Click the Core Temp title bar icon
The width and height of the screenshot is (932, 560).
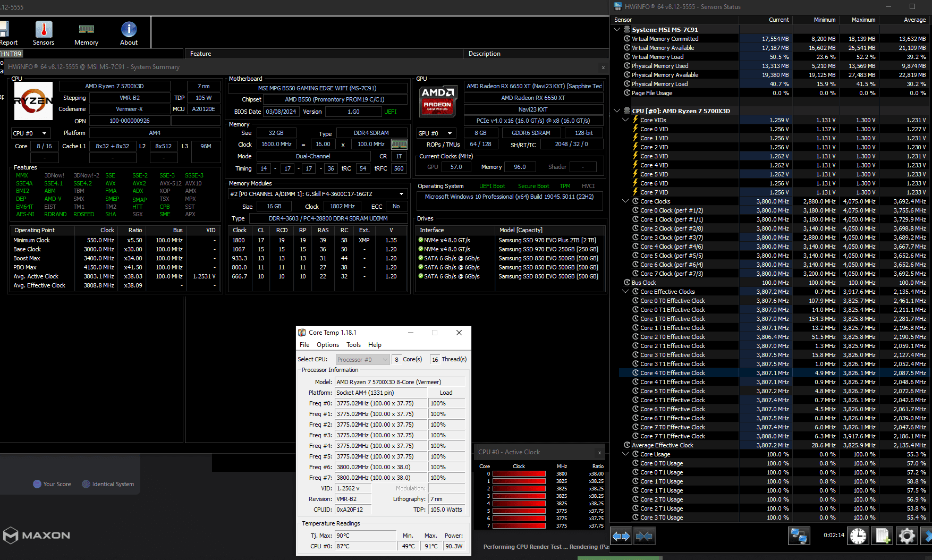point(302,333)
